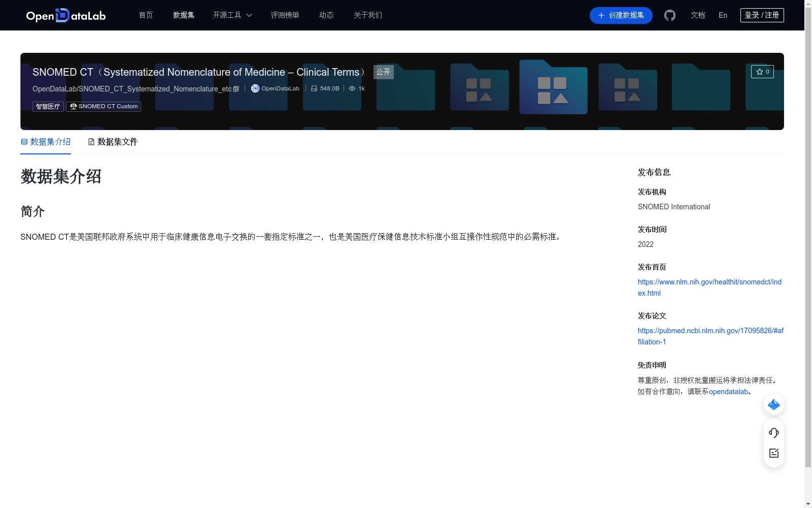812x508 pixels.
Task: Open the nlm.nih.gov snomedct homepage link
Action: coord(709,288)
